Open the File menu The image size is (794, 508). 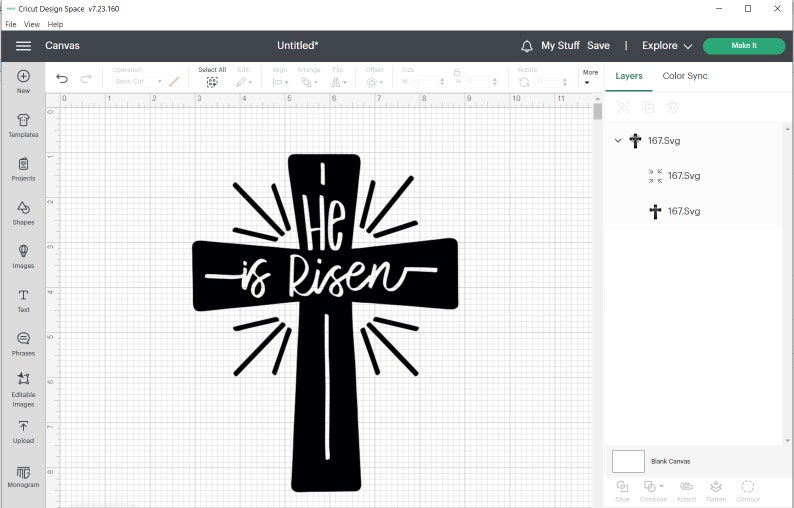click(x=11, y=24)
